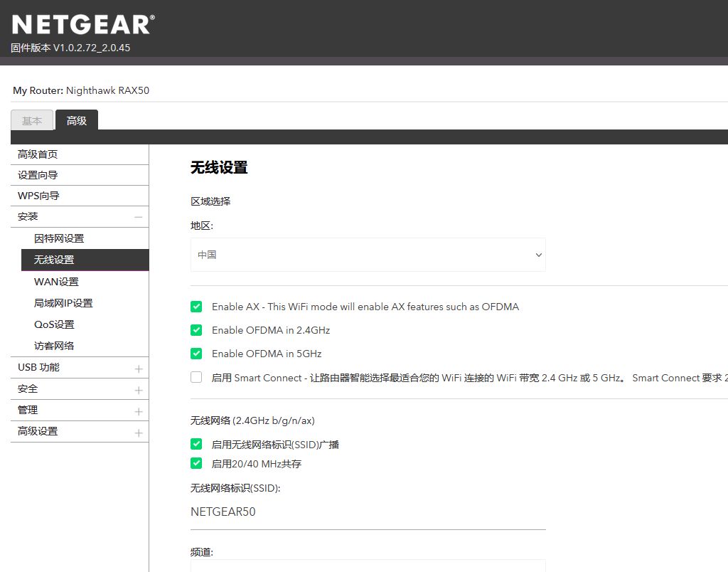Click the SSID field containing NETGEAR50
This screenshot has width=728, height=572.
coord(368,512)
